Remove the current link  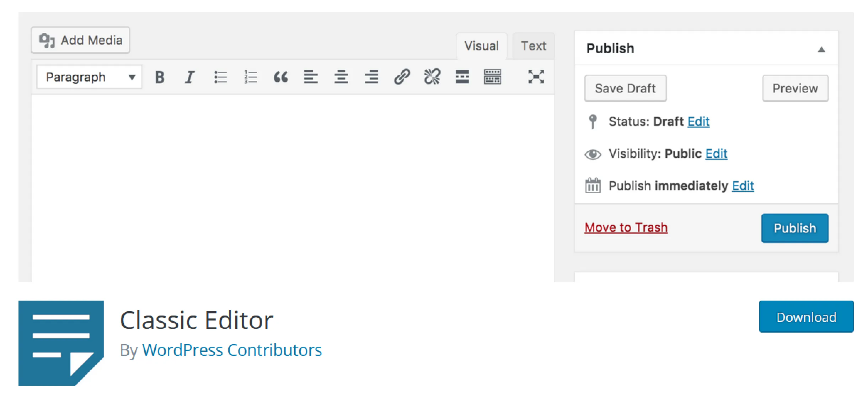click(x=432, y=77)
